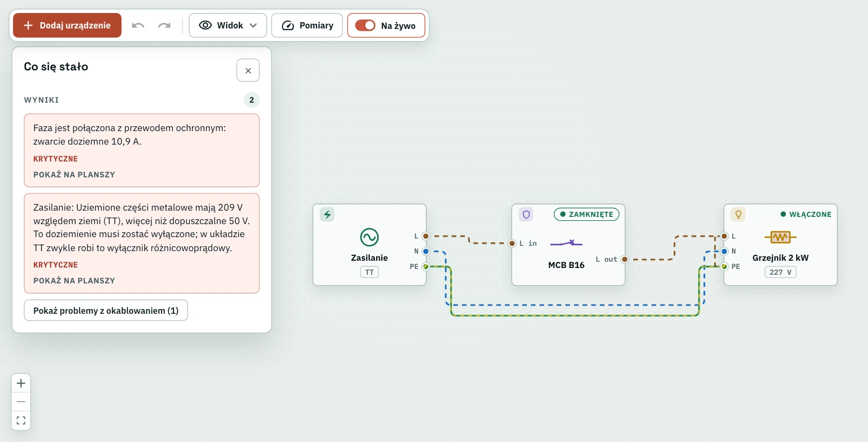Zoom out with the minus icon
The image size is (868, 442).
click(21, 402)
